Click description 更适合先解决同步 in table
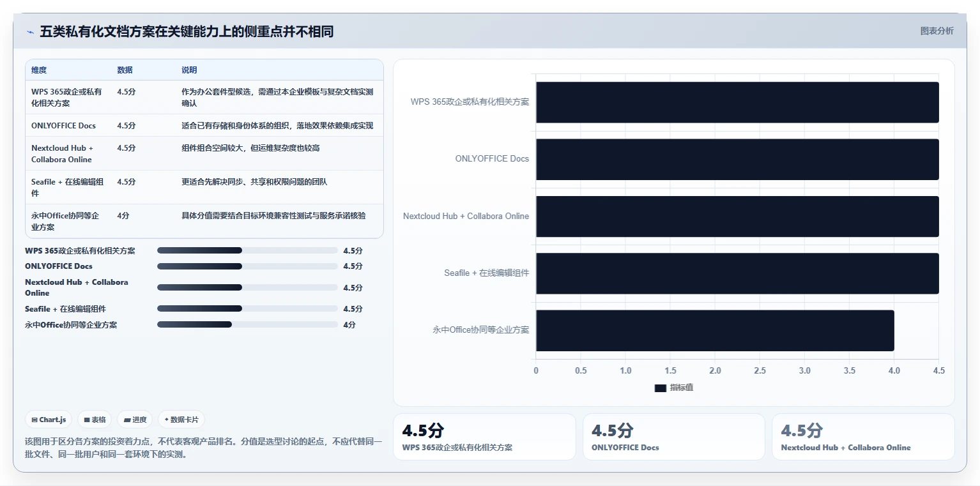Screen dimensions: 980x486 tap(254, 182)
